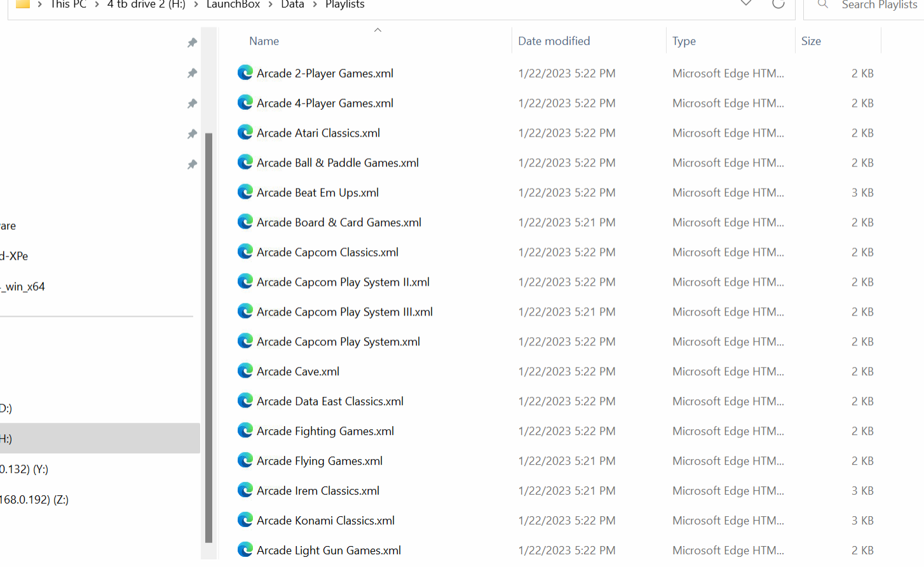This screenshot has width=924, height=567.
Task: Navigate to This PC in the breadcrumb
Action: click(69, 4)
